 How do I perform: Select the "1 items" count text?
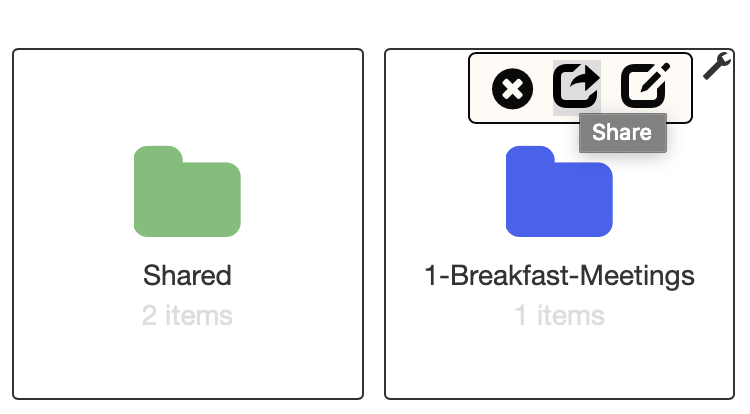(559, 316)
